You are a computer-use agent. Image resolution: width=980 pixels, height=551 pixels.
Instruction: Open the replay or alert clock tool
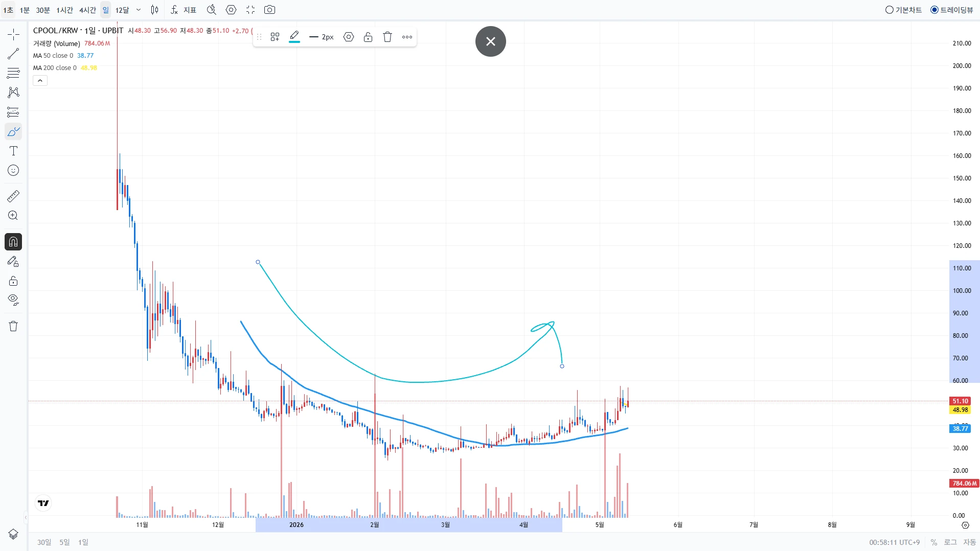[211, 10]
